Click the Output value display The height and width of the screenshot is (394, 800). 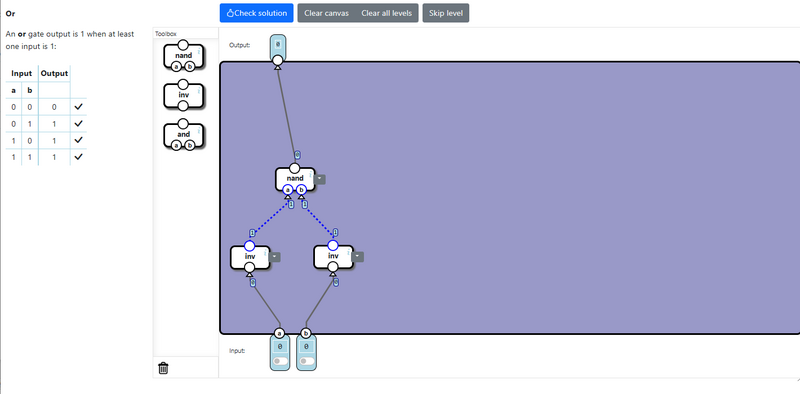[x=278, y=45]
